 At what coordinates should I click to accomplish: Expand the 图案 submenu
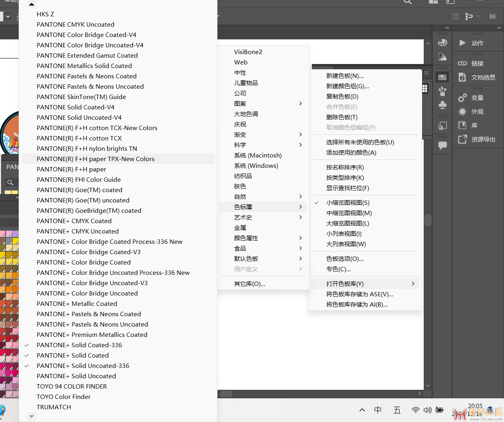click(x=264, y=103)
